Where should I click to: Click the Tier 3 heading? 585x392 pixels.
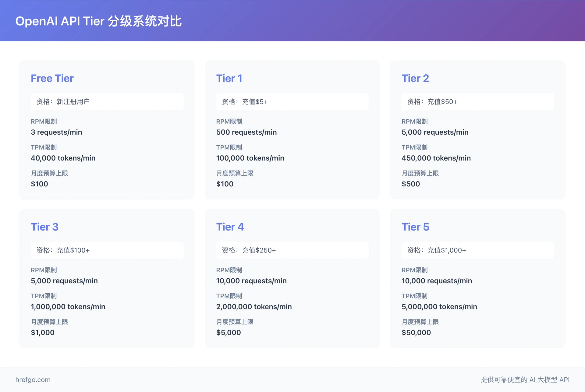[x=44, y=227]
